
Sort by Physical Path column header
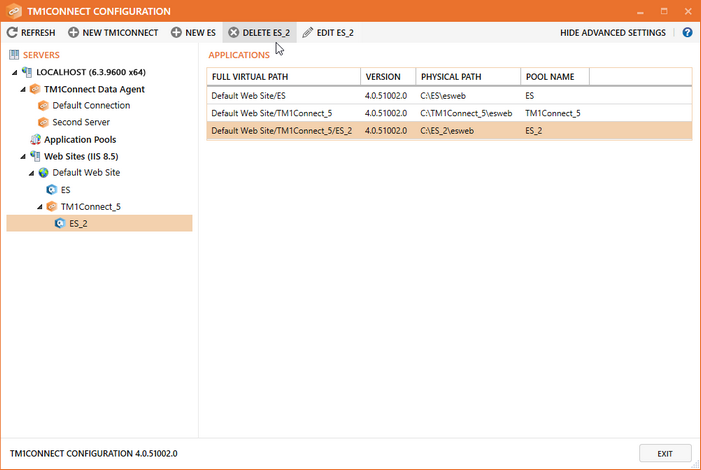tap(468, 77)
